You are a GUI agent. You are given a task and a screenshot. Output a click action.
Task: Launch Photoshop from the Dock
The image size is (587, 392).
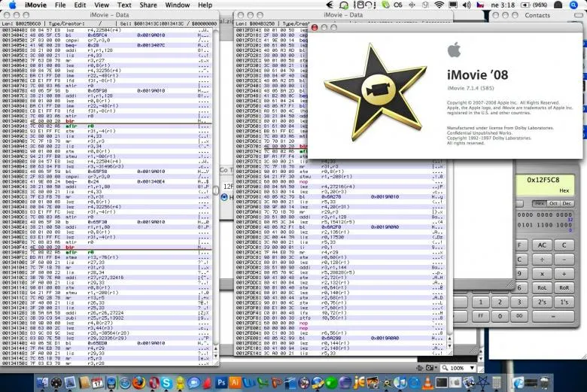click(x=221, y=382)
